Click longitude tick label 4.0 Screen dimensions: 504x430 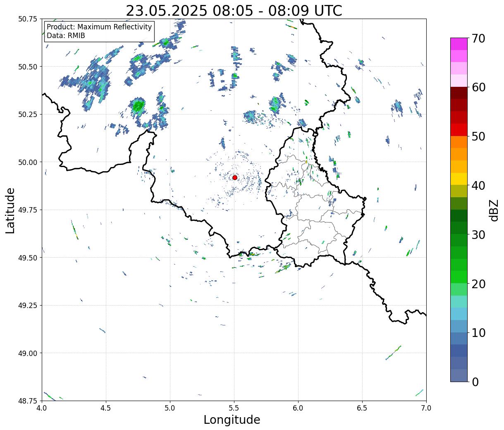(41, 408)
